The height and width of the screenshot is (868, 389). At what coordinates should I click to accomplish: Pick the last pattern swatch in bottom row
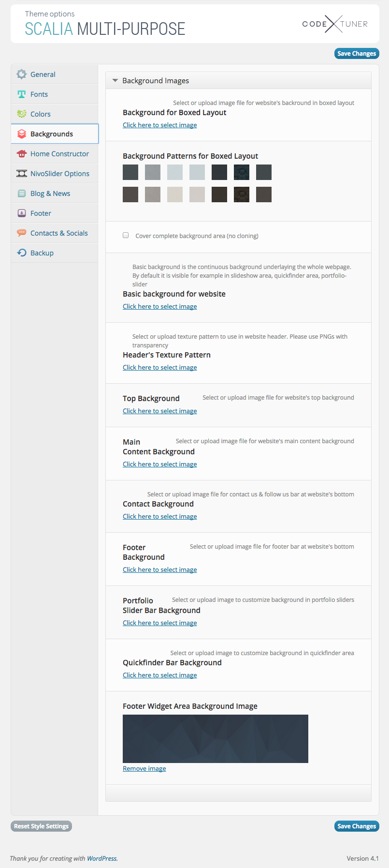tap(264, 195)
